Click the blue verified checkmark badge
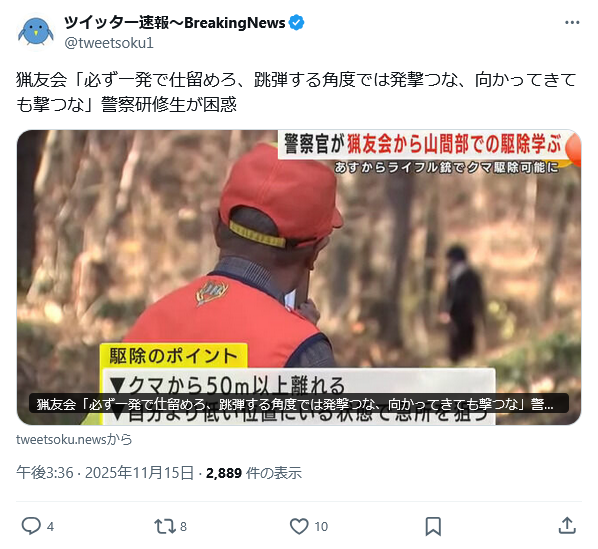The width and height of the screenshot is (598, 549). coord(296,23)
